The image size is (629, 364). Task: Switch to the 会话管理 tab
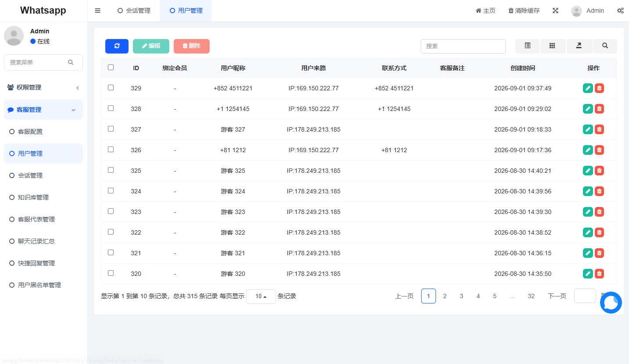coord(134,11)
